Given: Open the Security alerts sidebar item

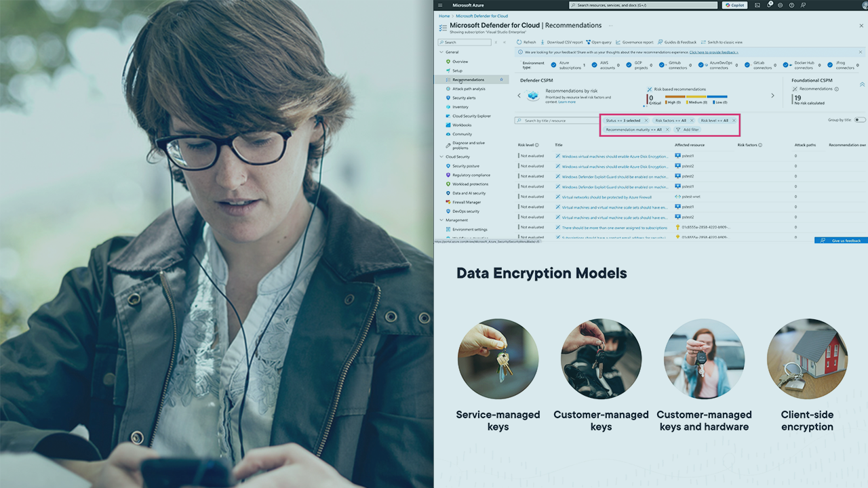Looking at the screenshot, I should [464, 98].
